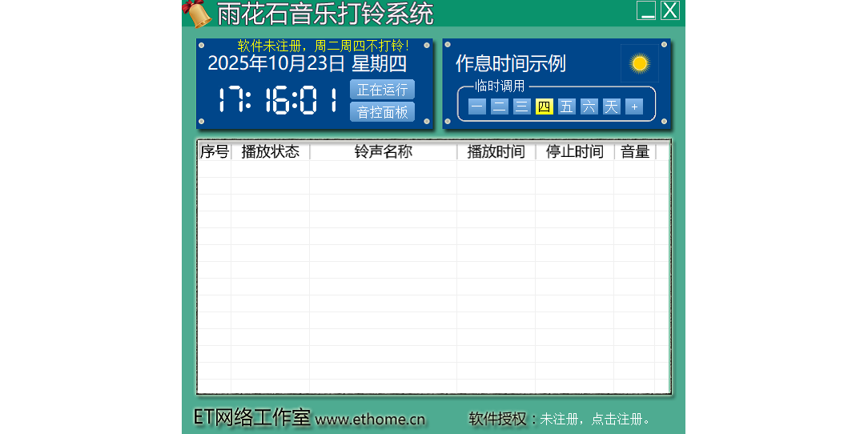
Task: Click the 播放时间 column header
Action: (x=496, y=152)
